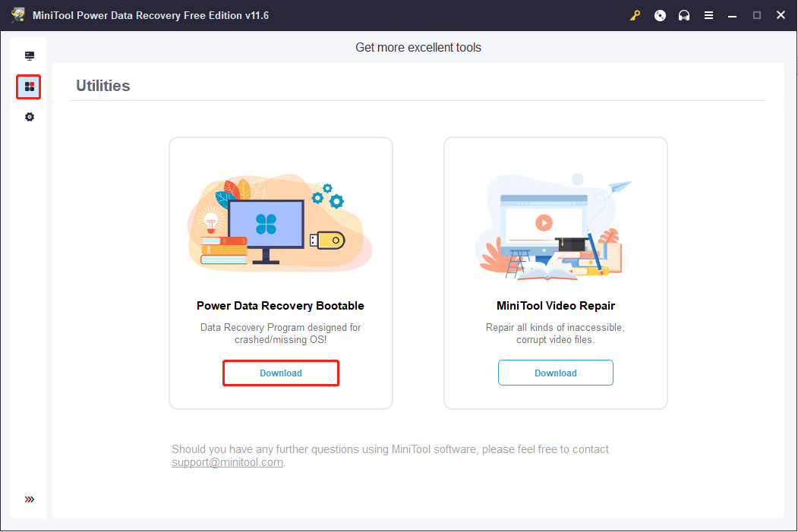Click 'Get more excellent tools' text
798x532 pixels.
click(x=418, y=47)
